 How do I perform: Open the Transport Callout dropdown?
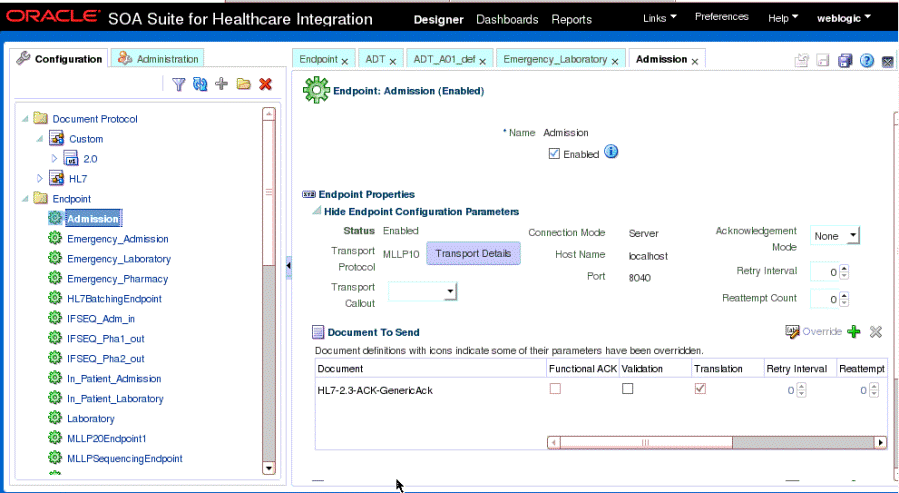click(x=450, y=291)
